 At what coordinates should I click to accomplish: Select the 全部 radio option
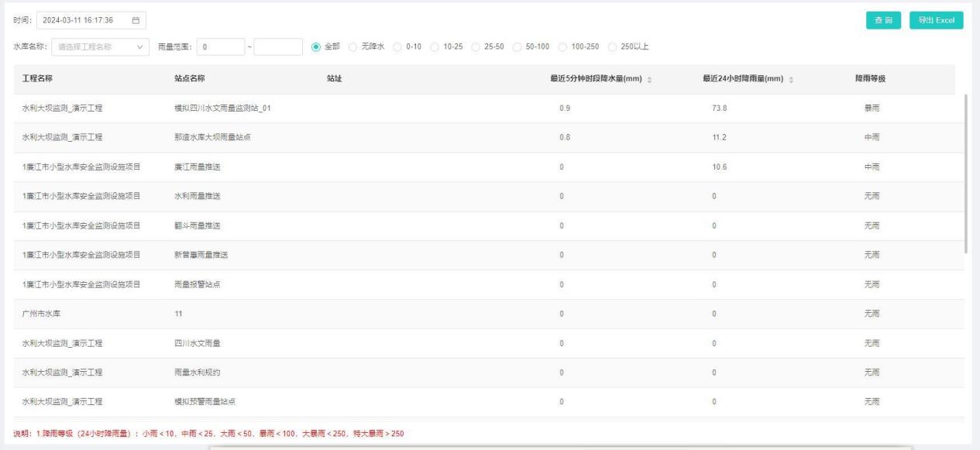tap(316, 46)
